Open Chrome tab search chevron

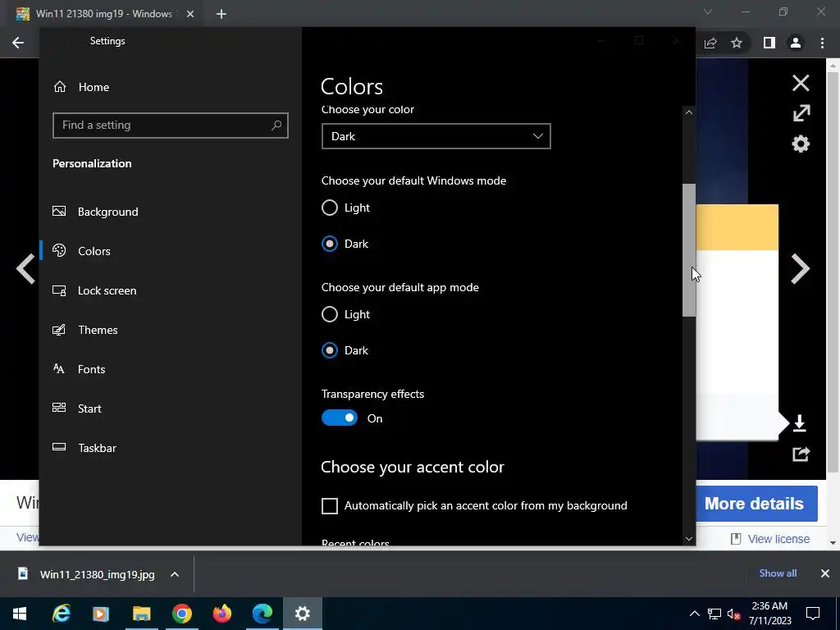pyautogui.click(x=708, y=11)
